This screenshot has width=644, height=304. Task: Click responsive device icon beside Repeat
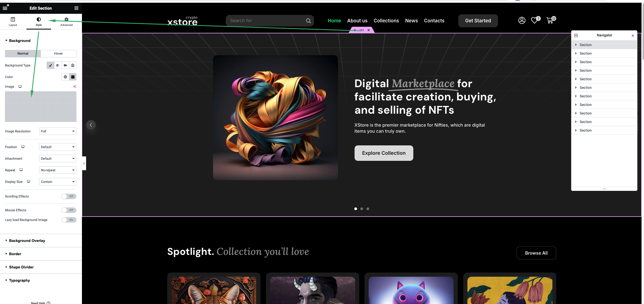point(21,170)
